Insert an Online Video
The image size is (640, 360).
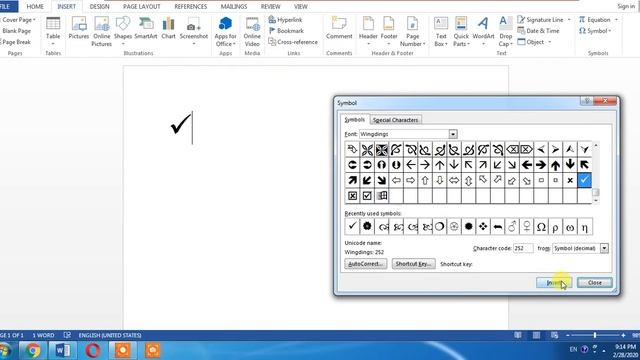[x=252, y=31]
